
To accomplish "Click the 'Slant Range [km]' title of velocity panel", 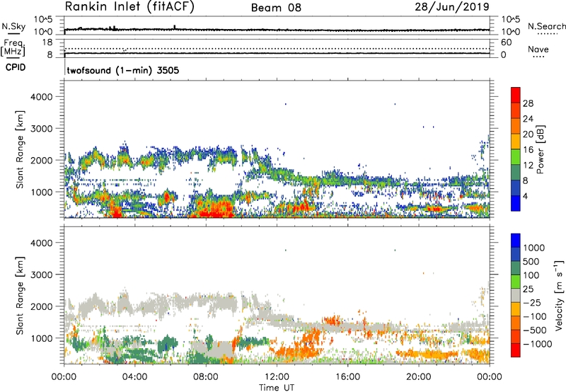I will point(20,295).
